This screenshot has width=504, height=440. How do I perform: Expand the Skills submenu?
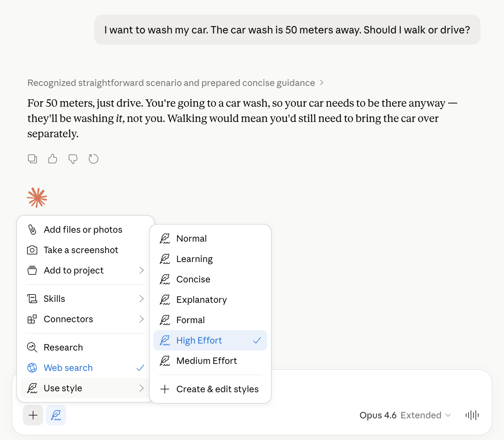point(85,299)
